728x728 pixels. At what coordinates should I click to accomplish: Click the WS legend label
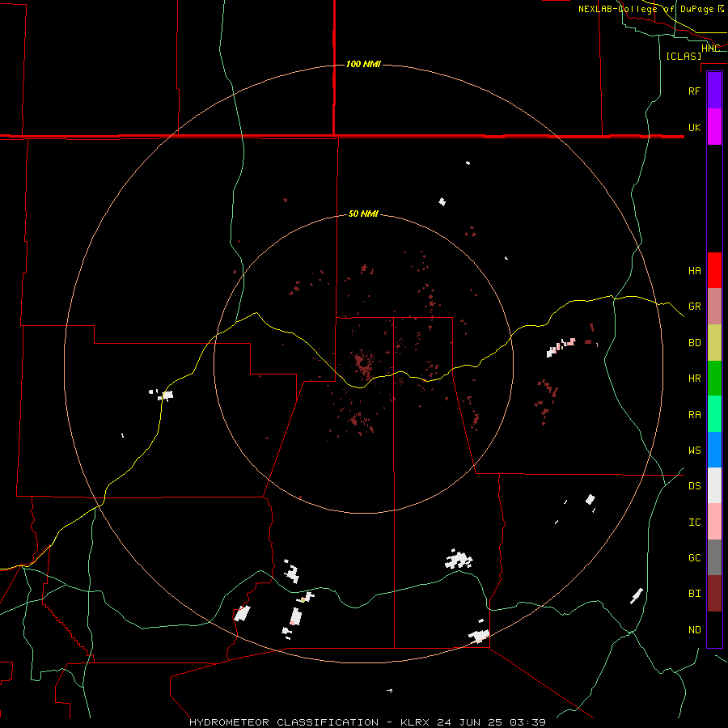click(694, 451)
